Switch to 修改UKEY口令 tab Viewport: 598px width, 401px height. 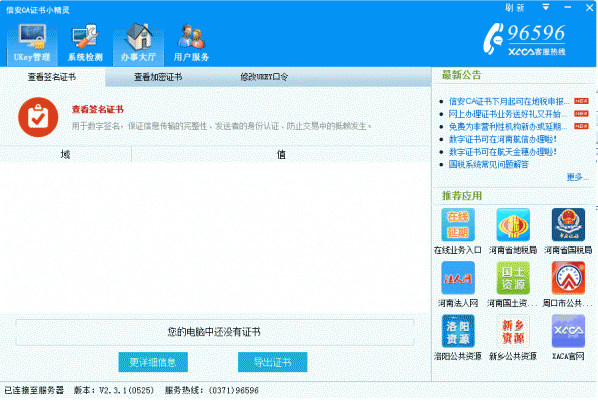click(x=264, y=77)
